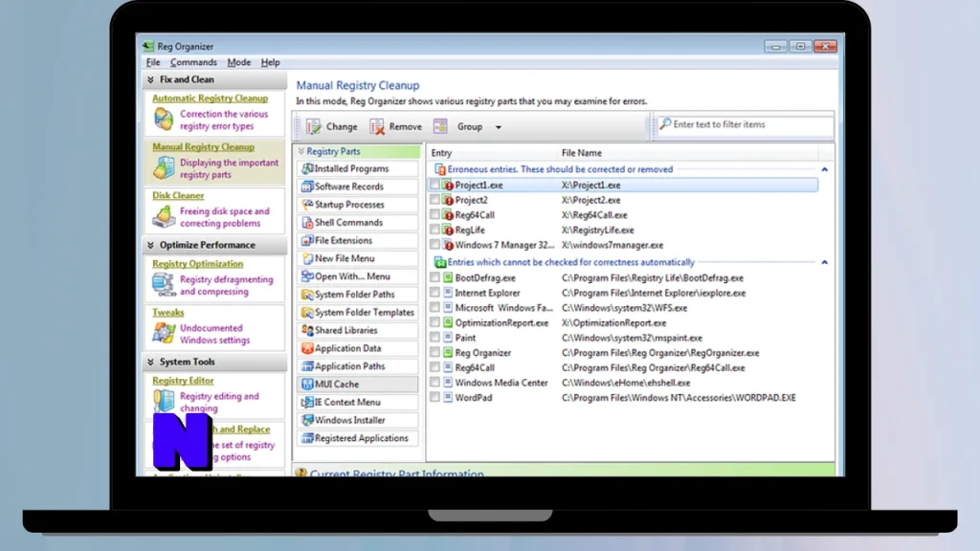
Task: Tick the erroneous Reg64Call X:\ entry checkbox
Action: [434, 215]
